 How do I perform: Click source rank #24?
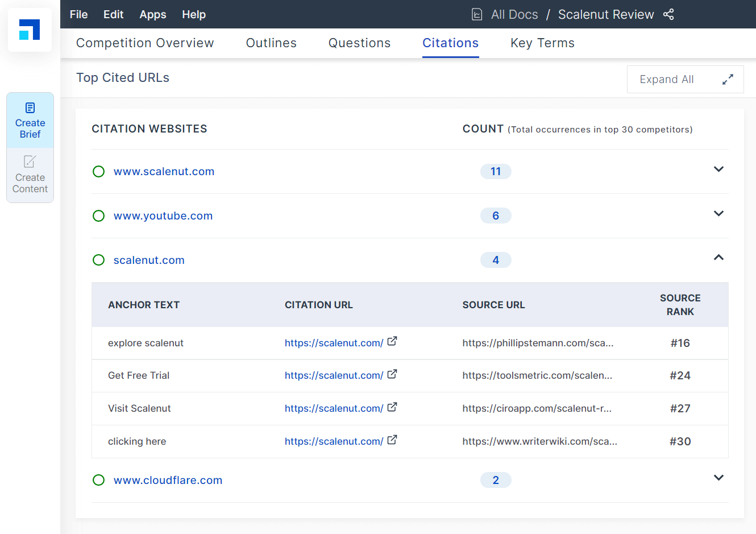[x=680, y=375]
